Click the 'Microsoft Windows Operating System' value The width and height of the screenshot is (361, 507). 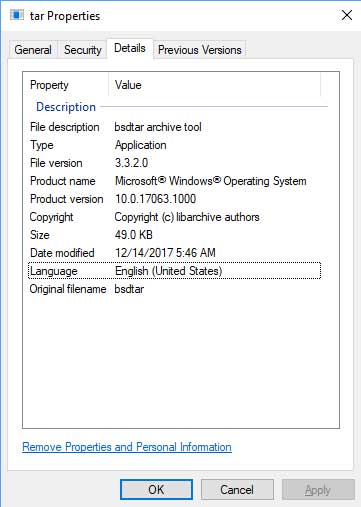(211, 181)
